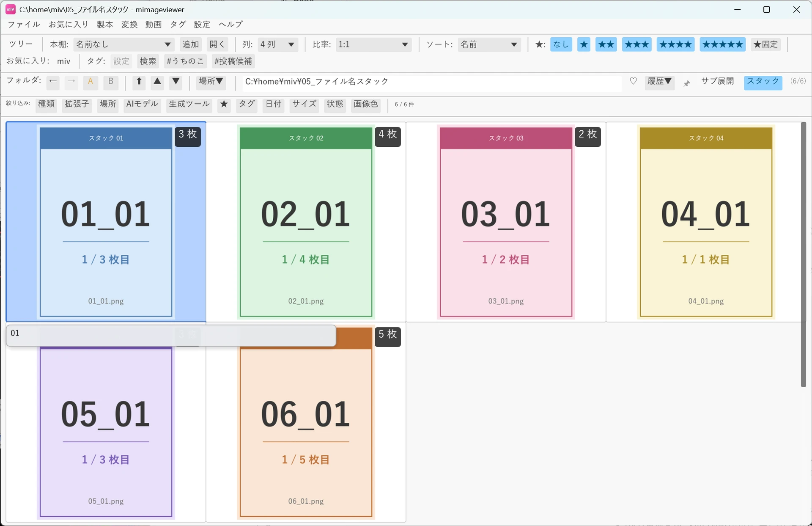812x526 pixels.
Task: Open the 製本 menu
Action: point(105,25)
